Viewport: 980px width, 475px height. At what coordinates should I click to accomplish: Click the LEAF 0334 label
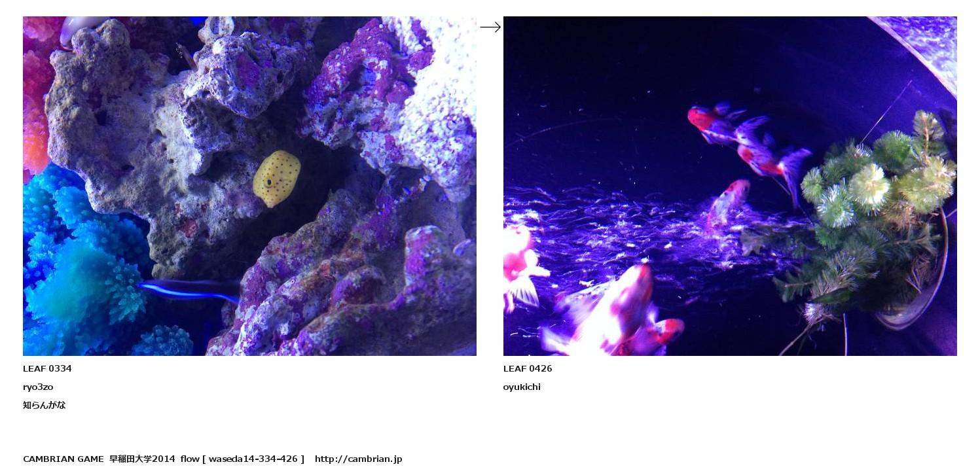[47, 368]
